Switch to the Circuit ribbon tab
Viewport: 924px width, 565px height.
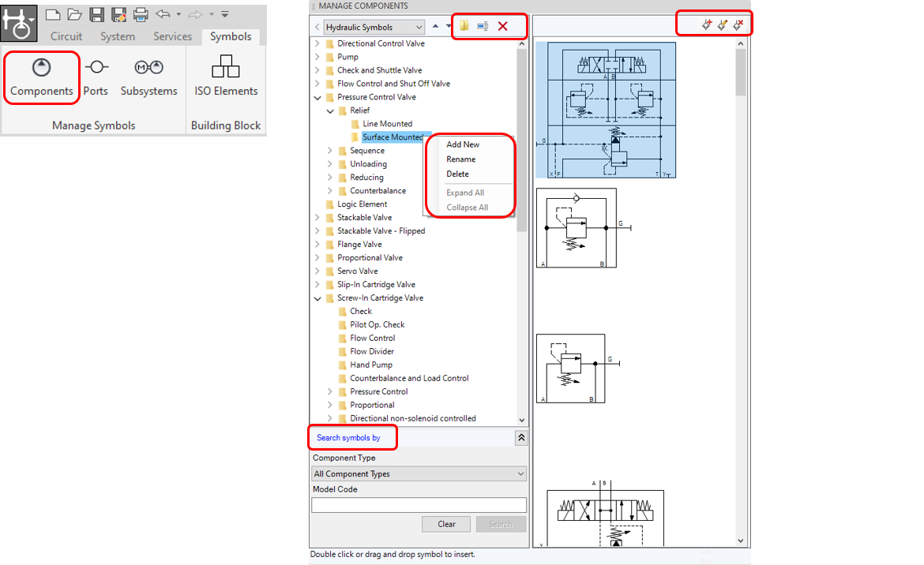pos(66,36)
